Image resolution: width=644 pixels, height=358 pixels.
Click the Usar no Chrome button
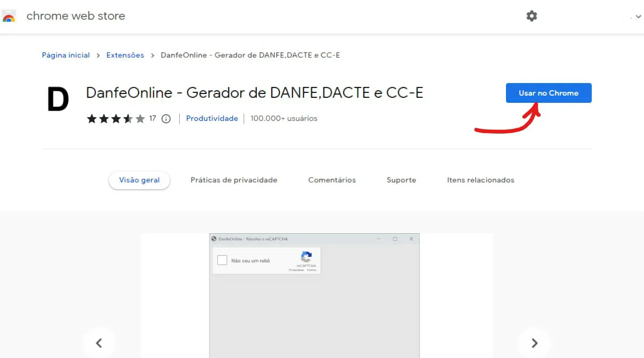[x=549, y=93]
